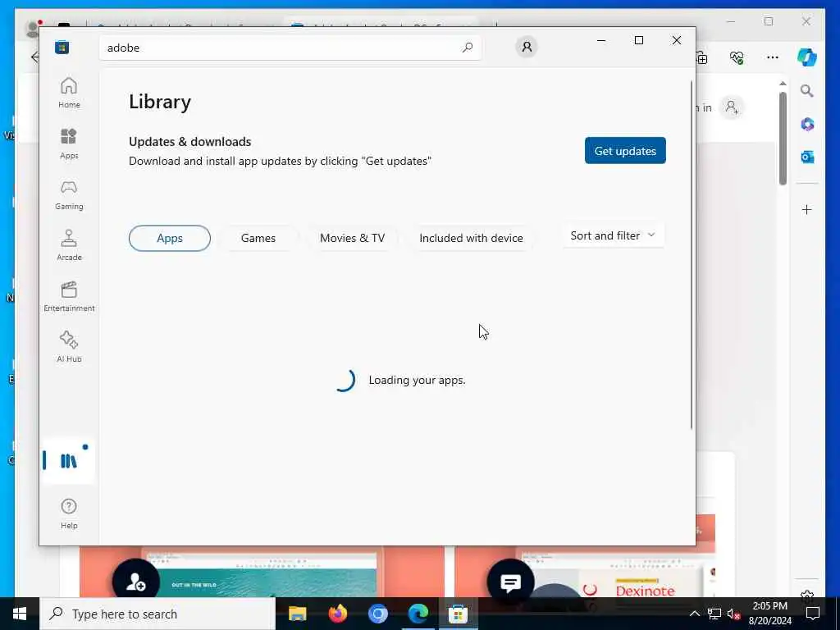The height and width of the screenshot is (630, 840).
Task: Close the Microsoft Store window
Action: click(677, 40)
